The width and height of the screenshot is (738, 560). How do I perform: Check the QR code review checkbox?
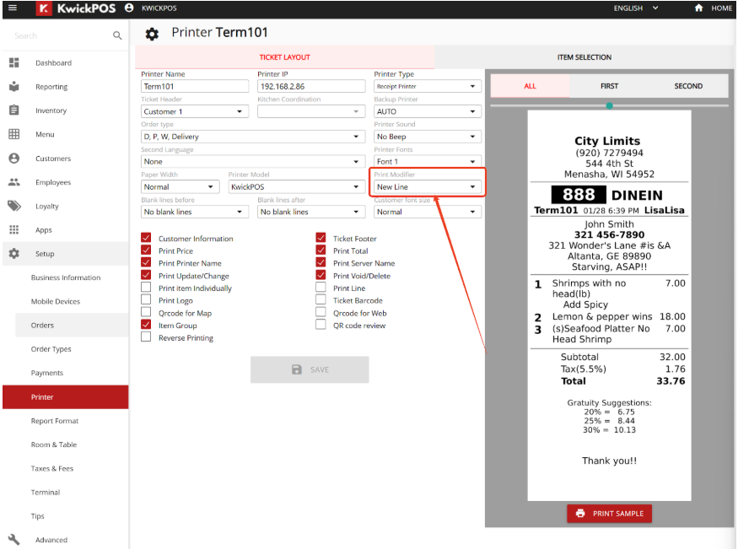[321, 325]
